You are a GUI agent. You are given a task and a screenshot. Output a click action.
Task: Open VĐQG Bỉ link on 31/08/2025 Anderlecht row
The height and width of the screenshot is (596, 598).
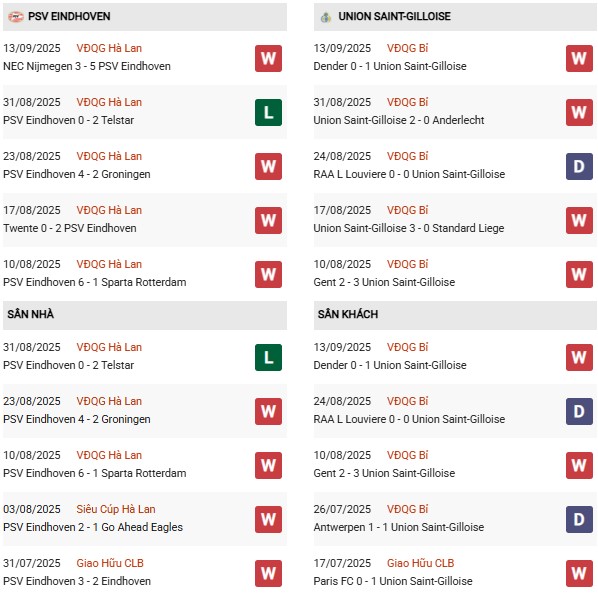(x=407, y=102)
